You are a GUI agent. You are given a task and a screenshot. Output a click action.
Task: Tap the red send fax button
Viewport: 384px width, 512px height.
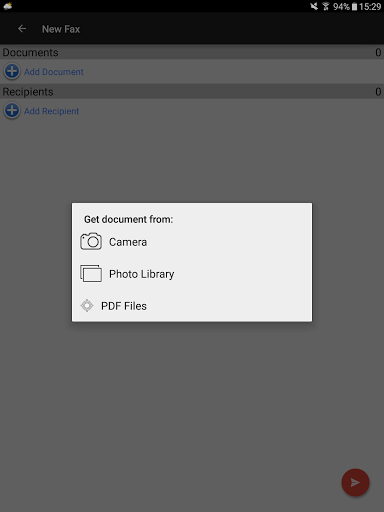[355, 482]
